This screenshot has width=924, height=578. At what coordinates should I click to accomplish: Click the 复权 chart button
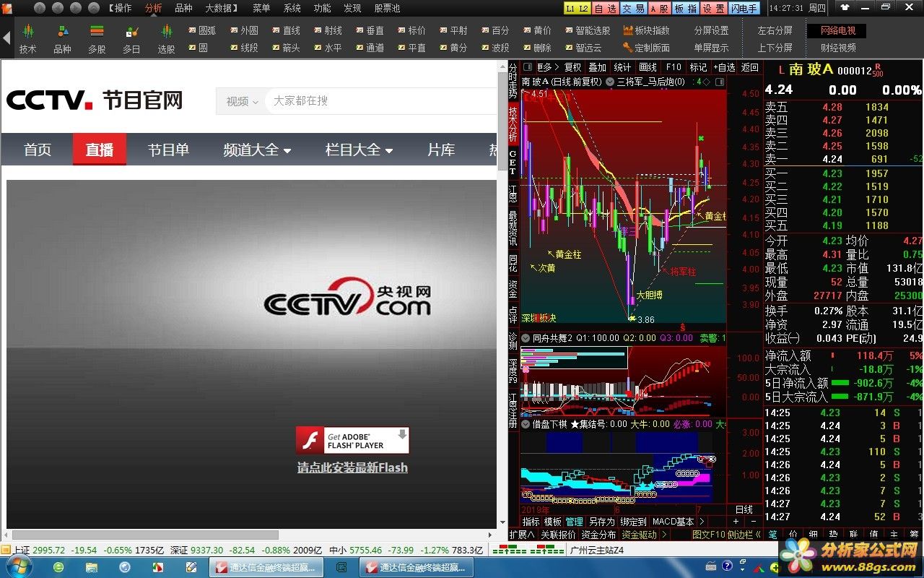[x=572, y=67]
